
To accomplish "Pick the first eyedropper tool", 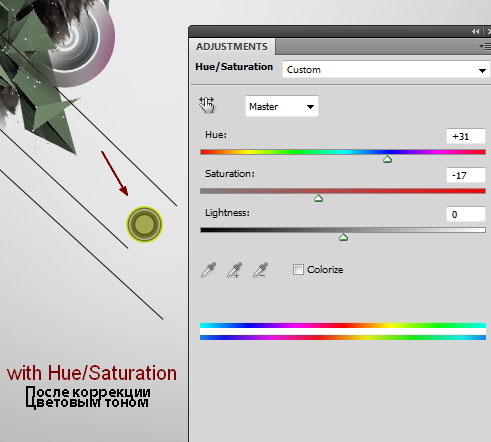I will [208, 270].
